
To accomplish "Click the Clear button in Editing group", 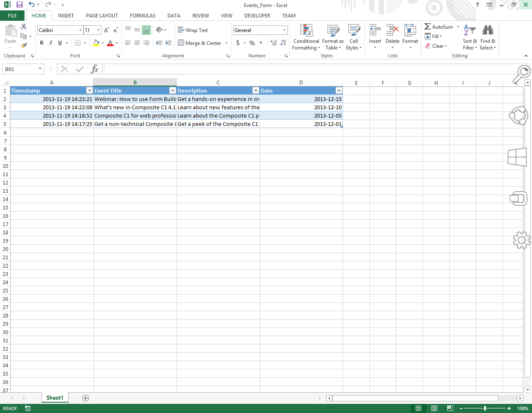I will click(436, 46).
